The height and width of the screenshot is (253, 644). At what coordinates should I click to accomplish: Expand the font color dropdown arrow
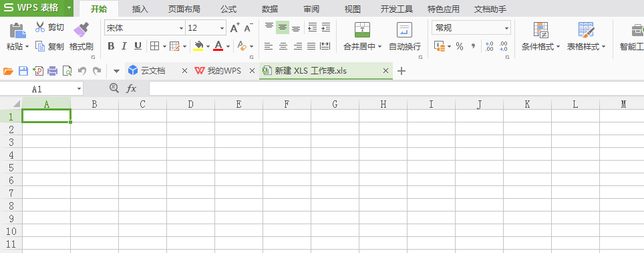tap(228, 46)
